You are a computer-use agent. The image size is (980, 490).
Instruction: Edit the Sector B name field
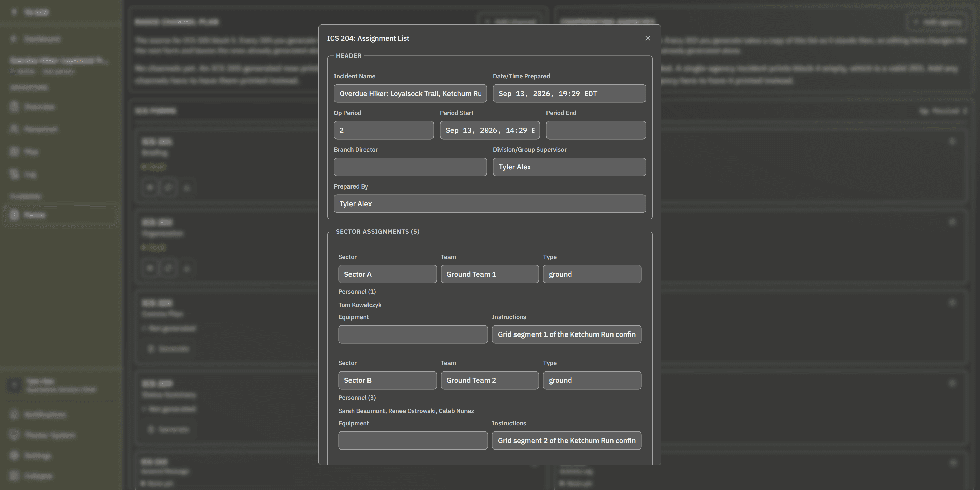[x=387, y=380]
